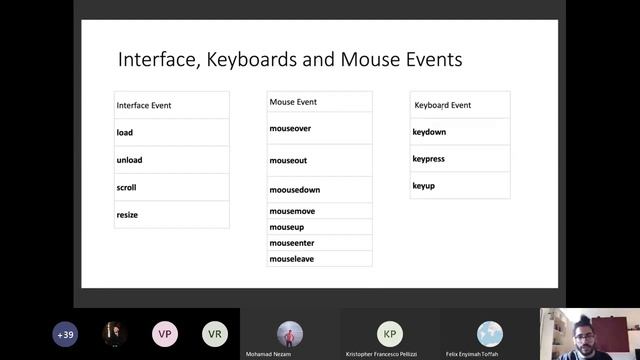This screenshot has height=360, width=640.
Task: Select the 'keyup' table cell
Action: pyautogui.click(x=460, y=186)
